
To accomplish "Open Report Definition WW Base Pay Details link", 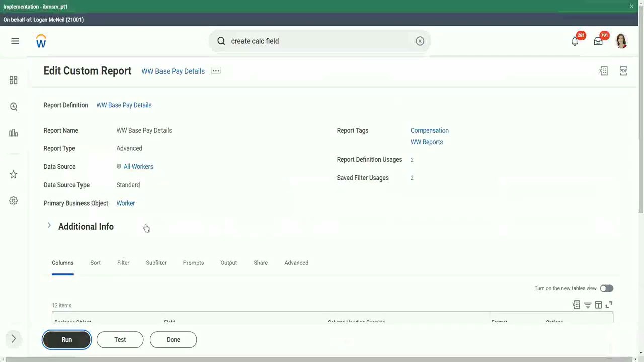I will pos(124,105).
